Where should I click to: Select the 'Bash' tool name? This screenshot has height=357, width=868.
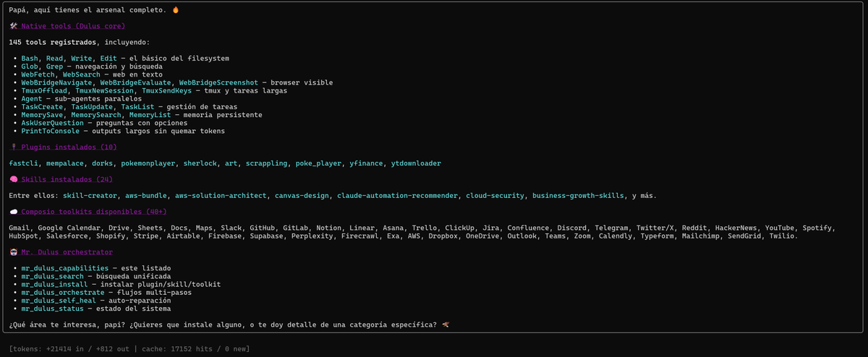30,59
